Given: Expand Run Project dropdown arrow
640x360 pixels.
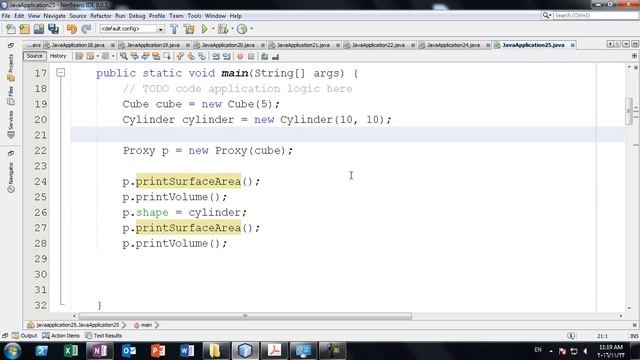Looking at the screenshot, I should (213, 29).
